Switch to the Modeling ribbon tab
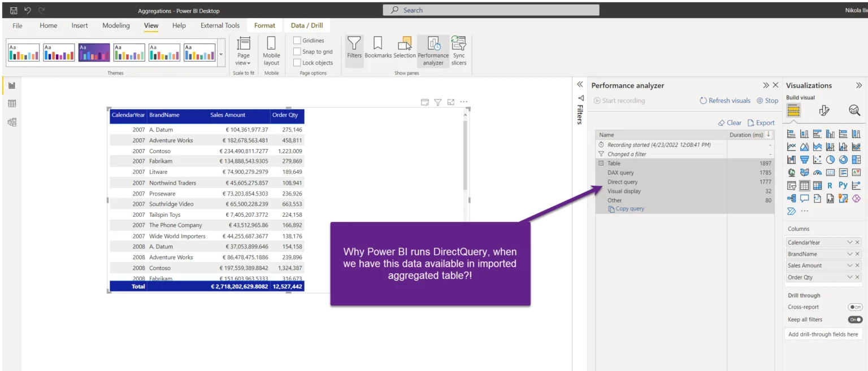Image resolution: width=868 pixels, height=371 pixels. coord(116,25)
